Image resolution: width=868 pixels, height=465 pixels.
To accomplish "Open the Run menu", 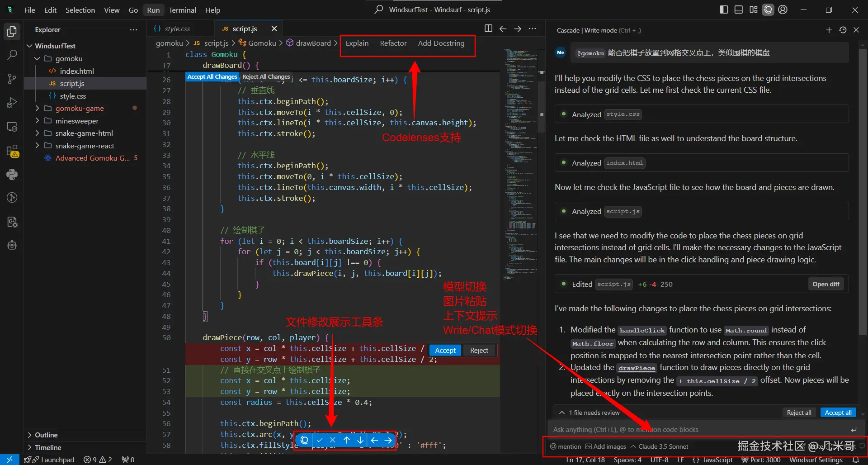I will click(153, 10).
